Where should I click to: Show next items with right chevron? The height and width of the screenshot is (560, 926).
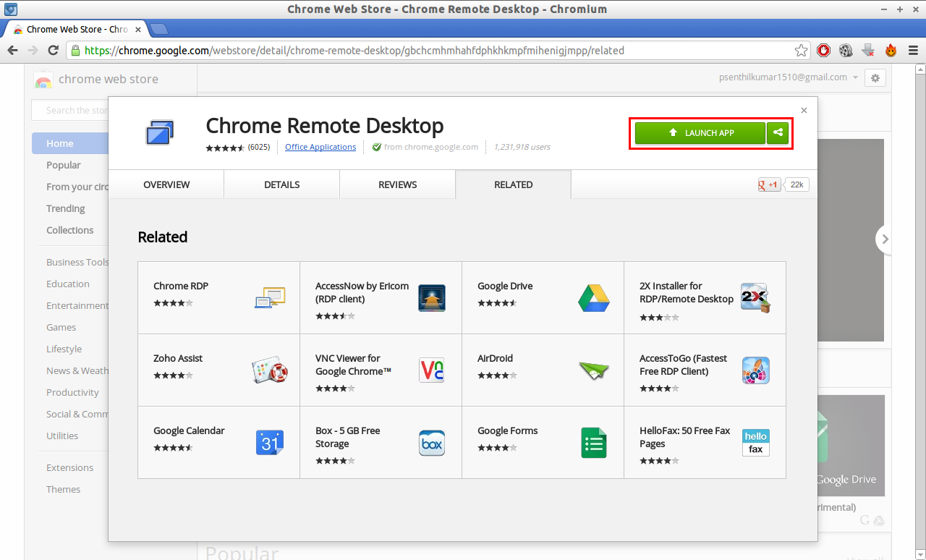click(884, 239)
